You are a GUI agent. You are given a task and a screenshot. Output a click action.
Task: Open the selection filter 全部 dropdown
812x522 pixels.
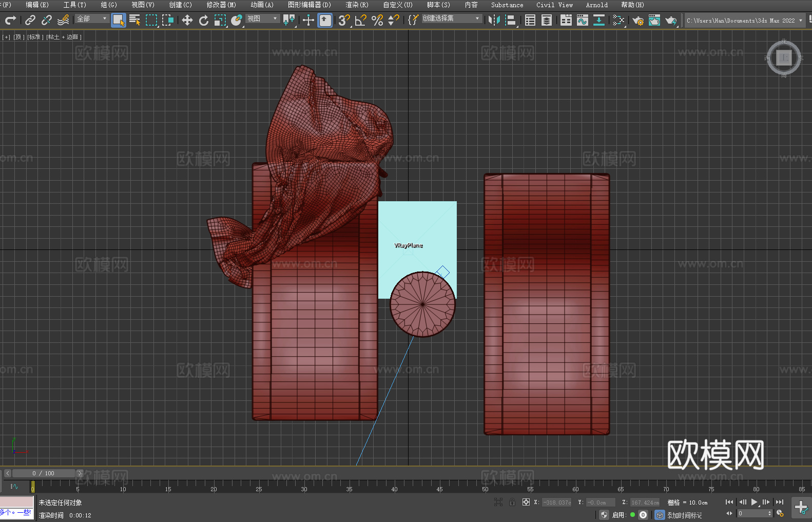click(x=92, y=18)
